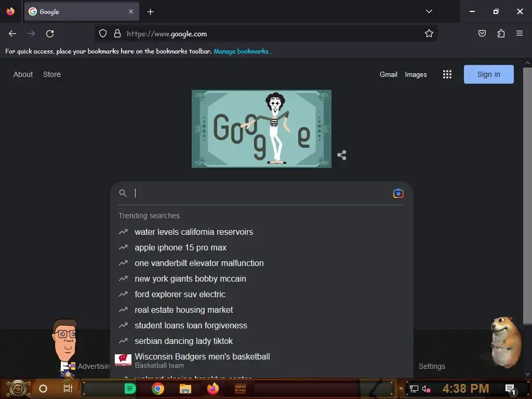532x399 pixels.
Task: Bookmark this page with the star
Action: click(x=429, y=33)
